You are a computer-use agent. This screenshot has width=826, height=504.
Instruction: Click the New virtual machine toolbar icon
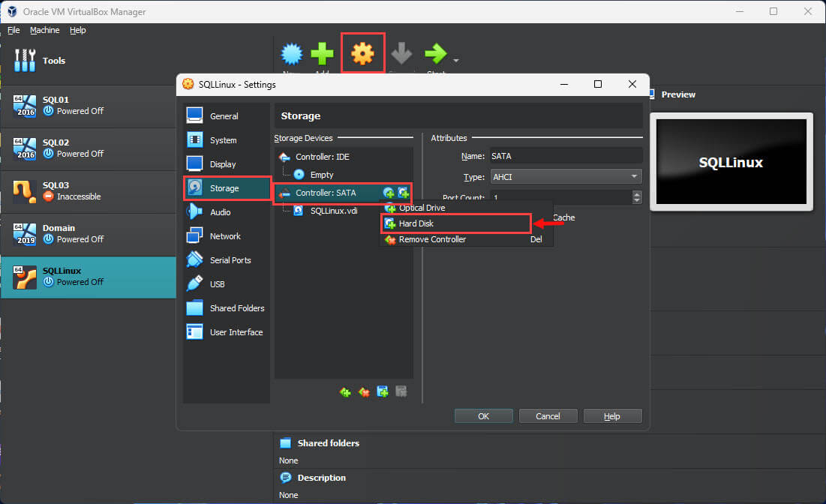[291, 54]
